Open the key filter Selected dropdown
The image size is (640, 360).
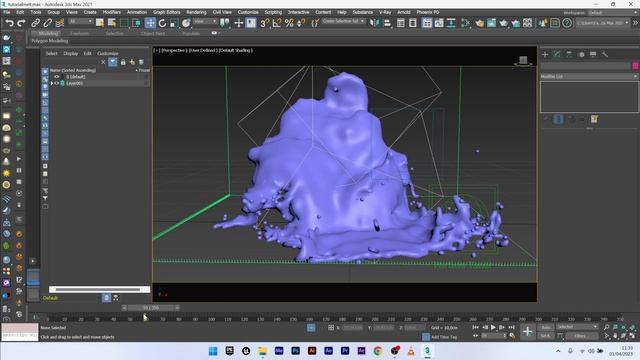577,327
